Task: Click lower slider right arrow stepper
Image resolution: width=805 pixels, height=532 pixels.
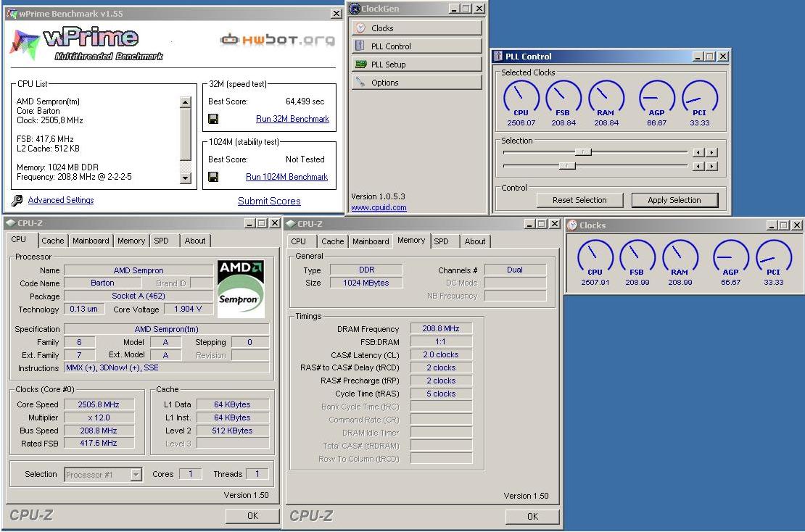Action: pos(711,166)
